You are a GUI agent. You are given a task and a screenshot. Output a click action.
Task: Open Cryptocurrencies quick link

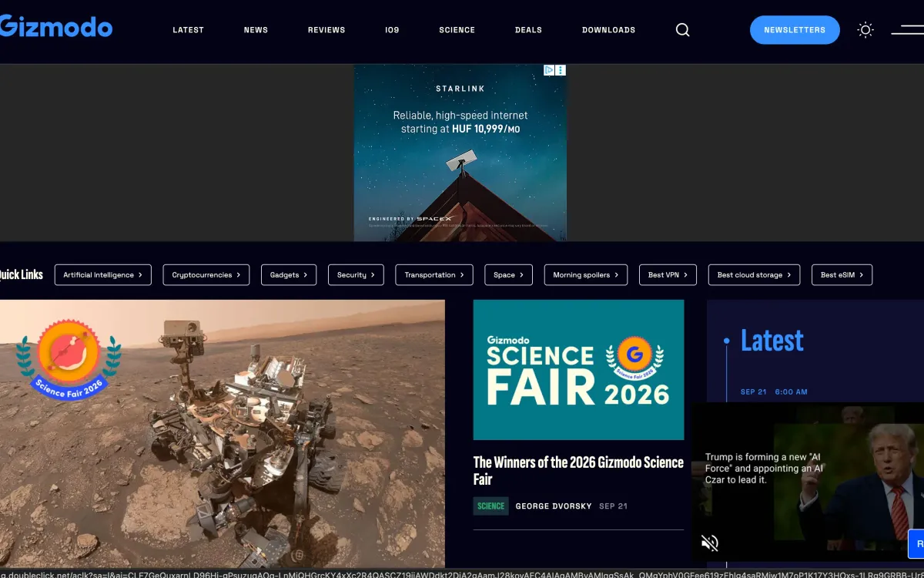click(x=206, y=275)
